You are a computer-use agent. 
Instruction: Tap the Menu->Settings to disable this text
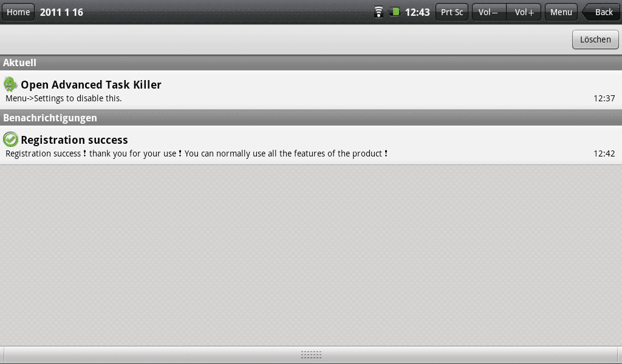pos(63,98)
